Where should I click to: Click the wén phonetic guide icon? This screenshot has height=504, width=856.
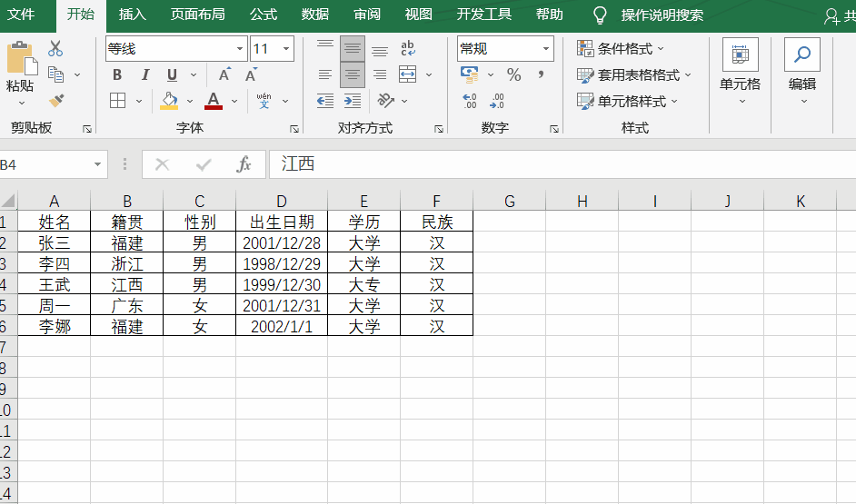pos(264,101)
